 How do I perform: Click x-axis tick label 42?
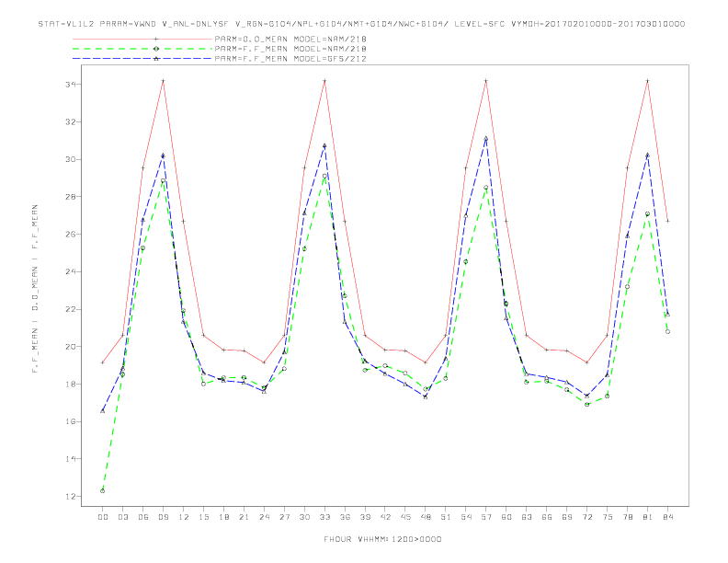[385, 517]
